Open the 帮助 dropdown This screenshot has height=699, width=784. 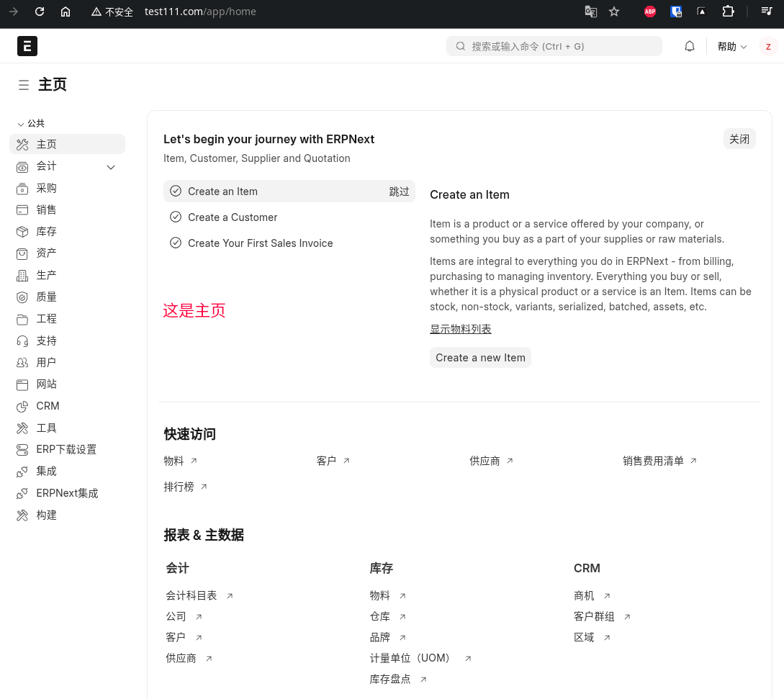coord(732,47)
